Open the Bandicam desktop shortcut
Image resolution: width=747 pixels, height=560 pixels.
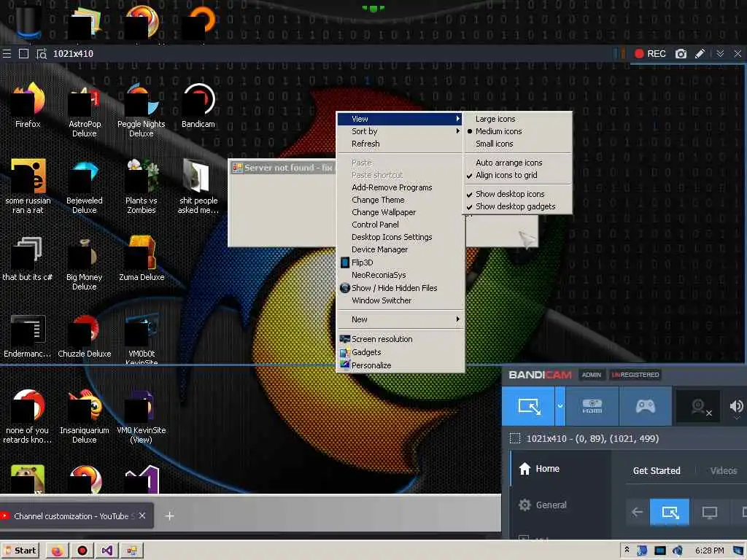point(198,105)
